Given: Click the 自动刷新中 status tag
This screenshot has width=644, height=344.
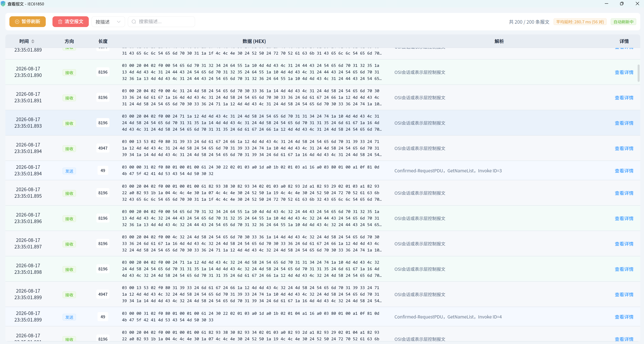Looking at the screenshot, I should click(x=623, y=22).
